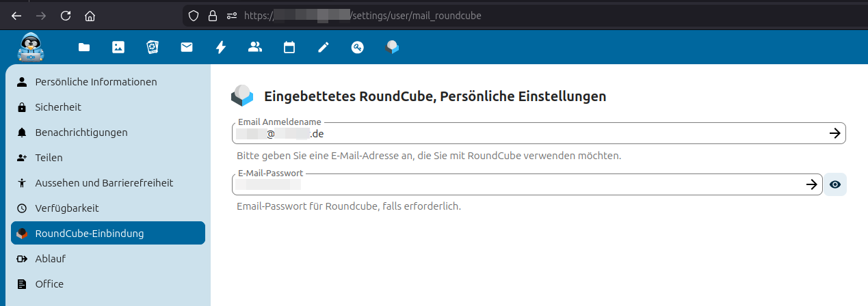Toggle password visibility eye icon
The height and width of the screenshot is (306, 868).
[x=834, y=184]
